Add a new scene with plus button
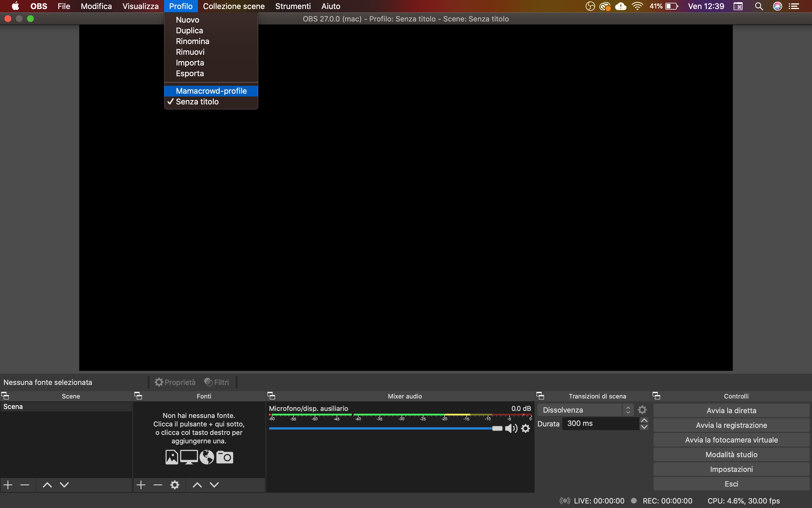Image resolution: width=812 pixels, height=508 pixels. 8,485
